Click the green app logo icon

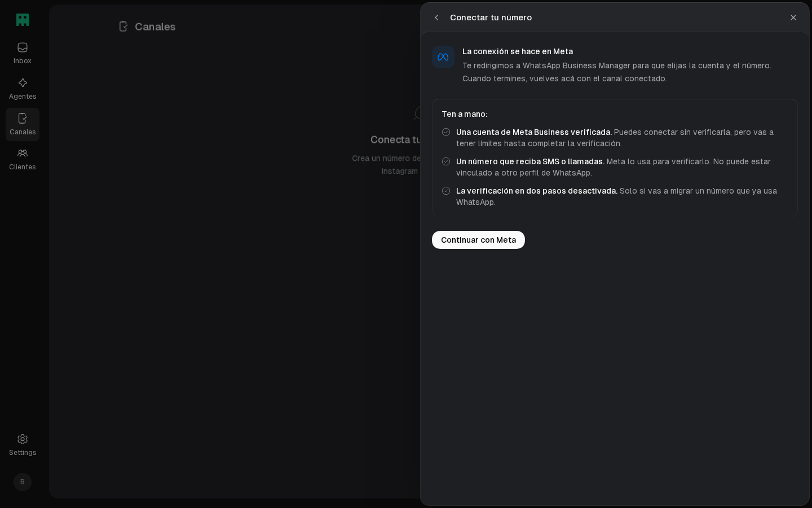(23, 20)
